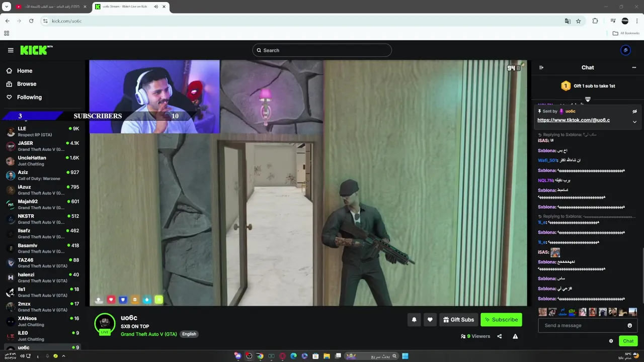Screen dimensions: 644x362
Task: Open XANoos channel in sidebar
Action: [x=43, y=321]
